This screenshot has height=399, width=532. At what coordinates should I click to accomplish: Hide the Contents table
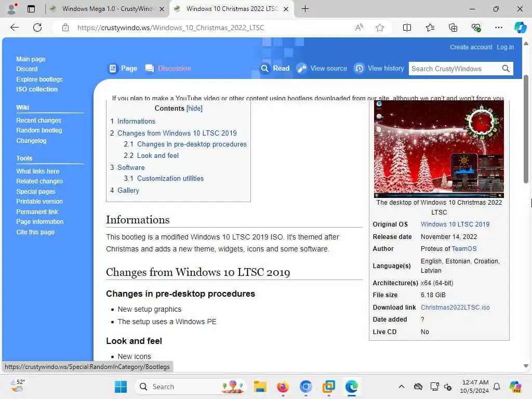(x=194, y=108)
